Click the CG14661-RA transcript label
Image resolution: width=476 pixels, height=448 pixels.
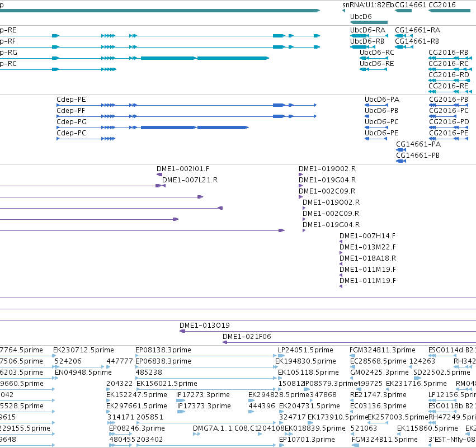(x=417, y=30)
